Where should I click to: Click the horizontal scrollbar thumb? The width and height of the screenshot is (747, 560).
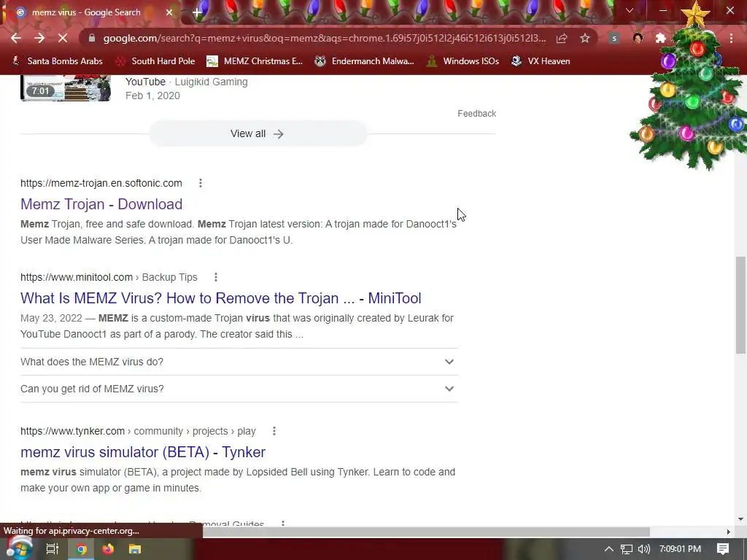tap(426, 532)
